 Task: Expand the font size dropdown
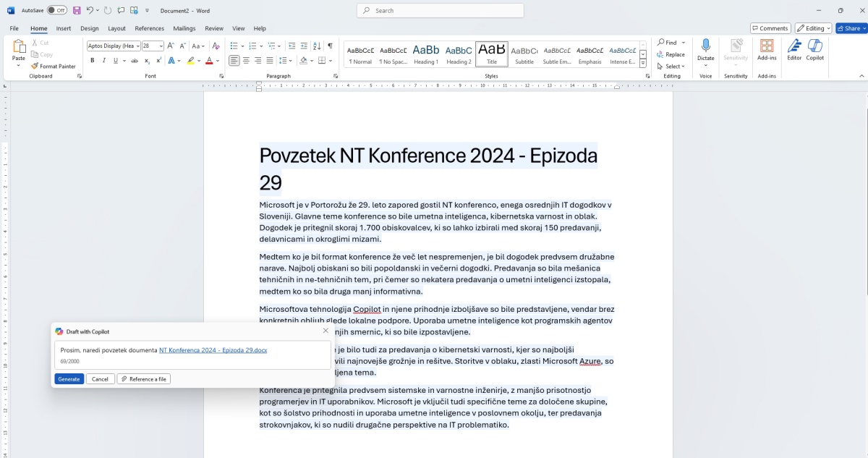(161, 46)
